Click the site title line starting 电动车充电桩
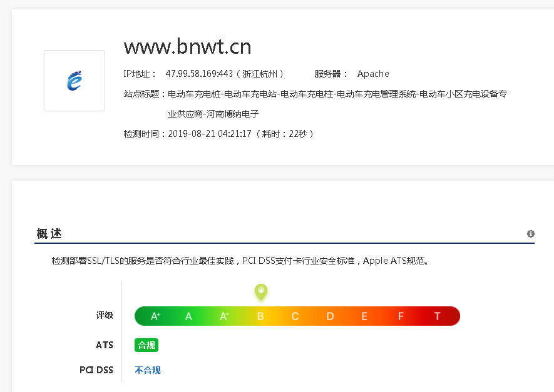The height and width of the screenshot is (392, 554). (337, 94)
